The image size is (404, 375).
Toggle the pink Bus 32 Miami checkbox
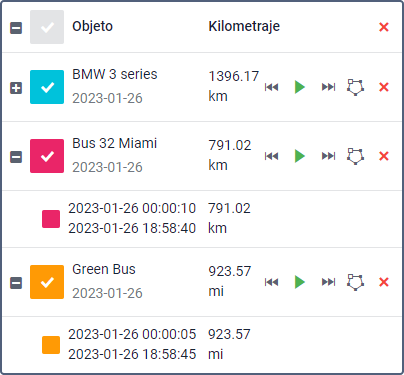coord(47,156)
